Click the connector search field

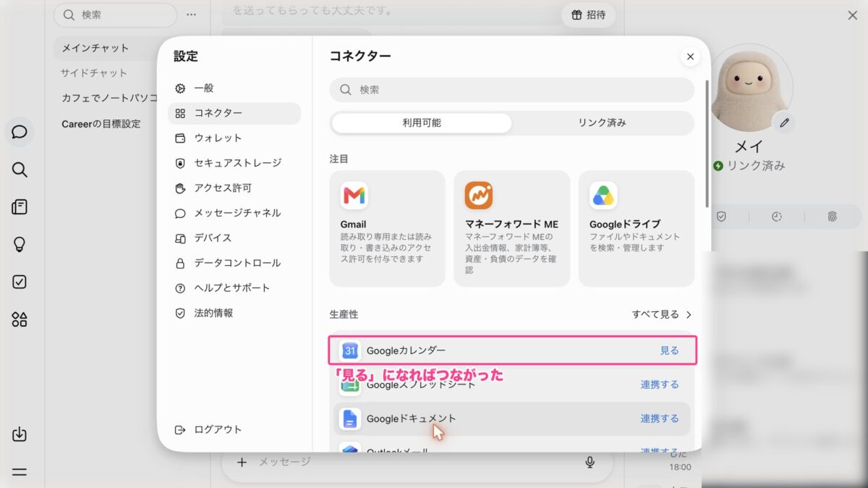point(512,90)
